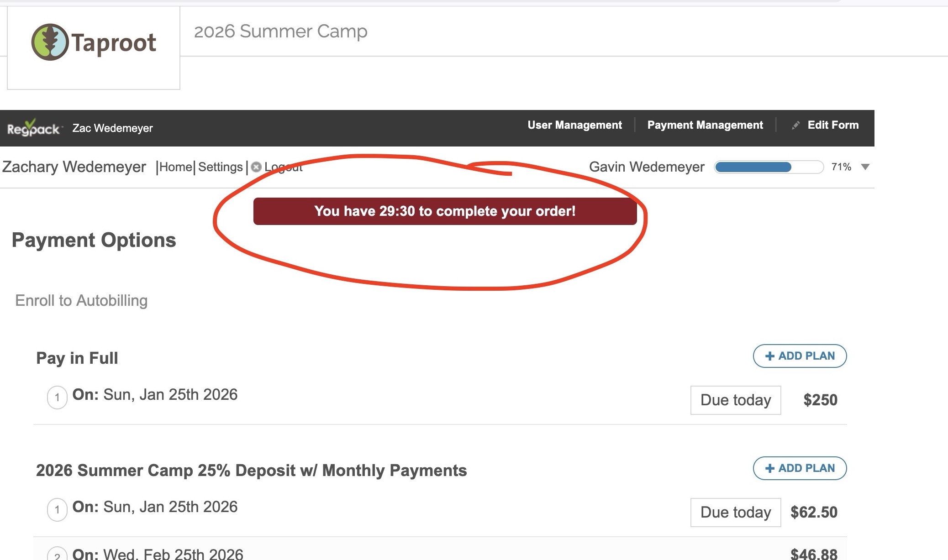Click the Due today box for Pay in Full

735,400
